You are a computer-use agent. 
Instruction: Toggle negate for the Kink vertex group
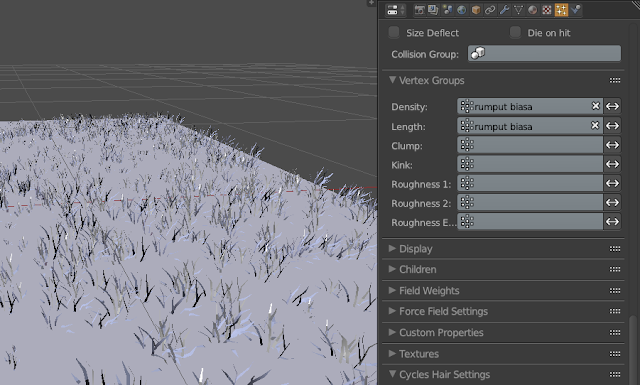coord(612,164)
